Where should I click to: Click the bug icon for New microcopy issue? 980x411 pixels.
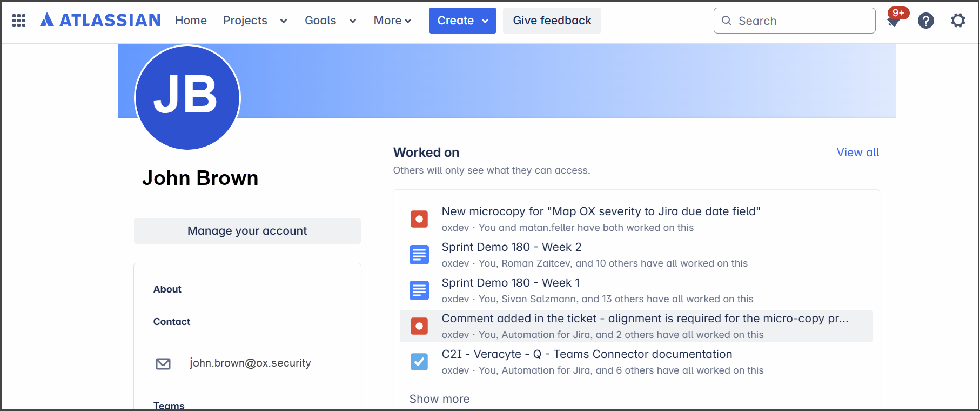click(419, 219)
